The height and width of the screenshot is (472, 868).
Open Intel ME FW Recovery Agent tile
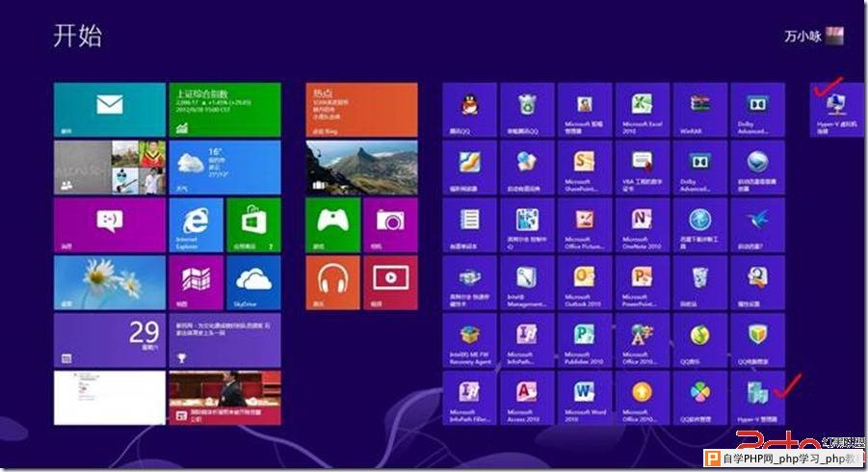[x=469, y=340]
